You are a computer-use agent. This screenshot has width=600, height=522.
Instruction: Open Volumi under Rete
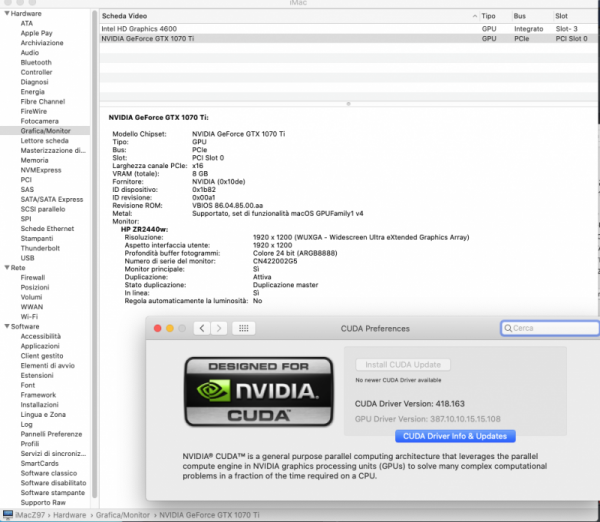[x=31, y=297]
